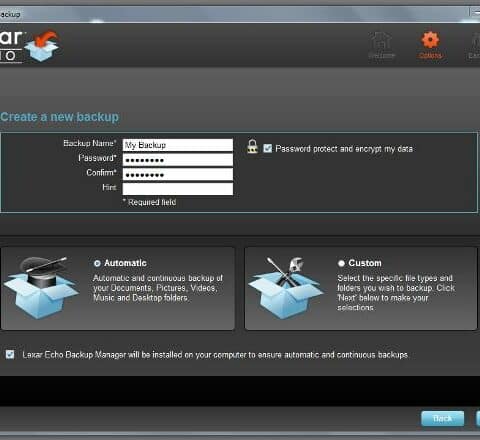Open the orange Options gear icon
480x440 pixels.
[x=430, y=45]
